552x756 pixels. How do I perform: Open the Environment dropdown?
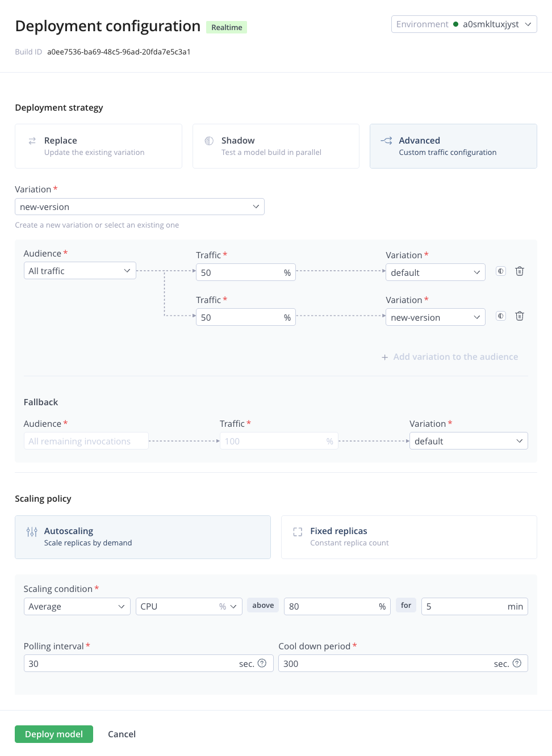click(464, 24)
